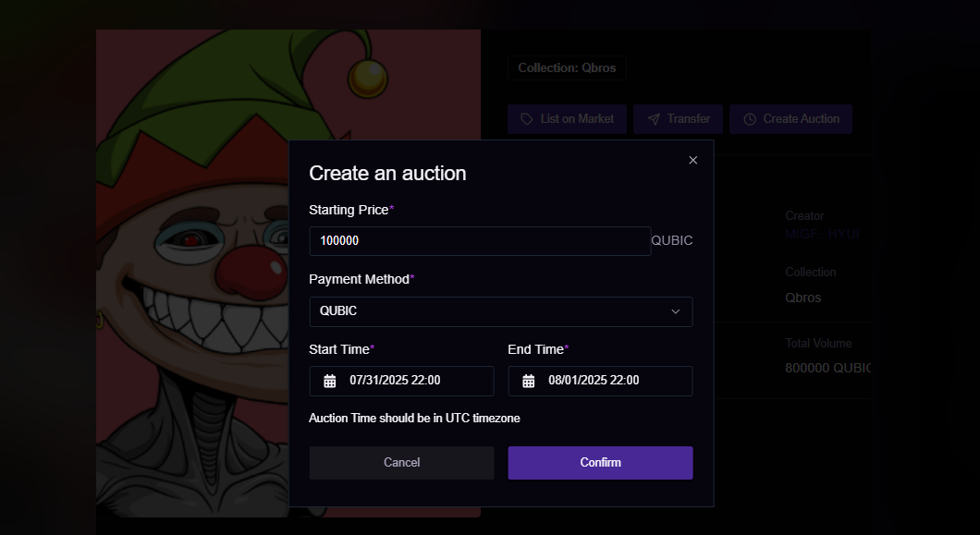Select the Starting Price input showing 100000

point(480,240)
